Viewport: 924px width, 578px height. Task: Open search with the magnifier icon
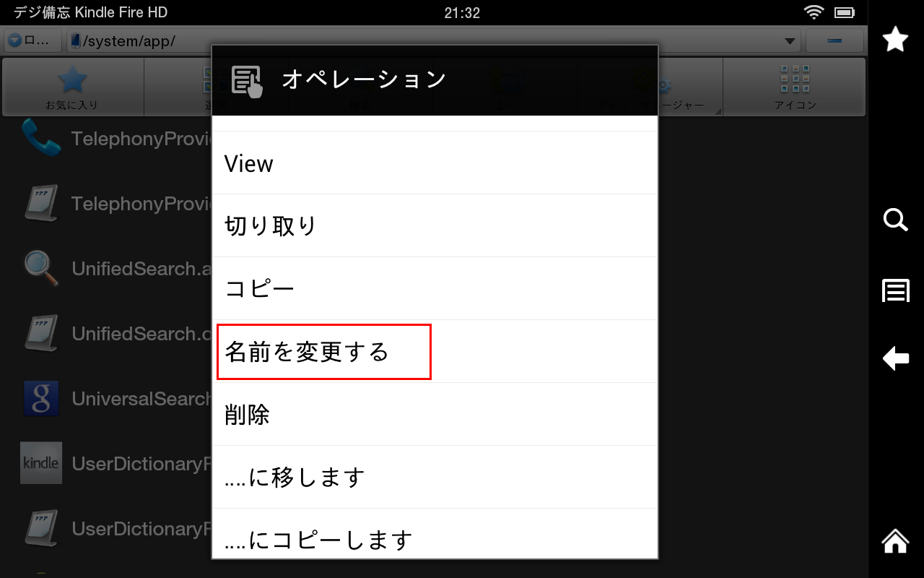click(895, 220)
